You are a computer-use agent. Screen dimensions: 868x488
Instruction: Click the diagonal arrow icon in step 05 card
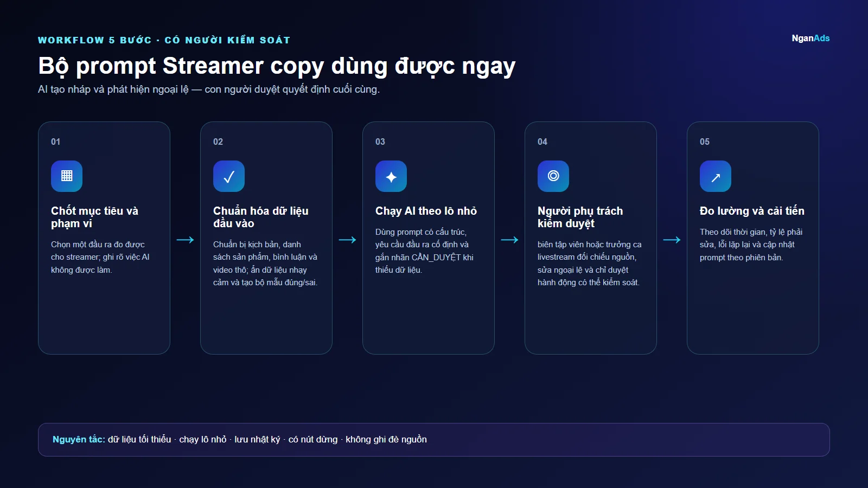[716, 176]
